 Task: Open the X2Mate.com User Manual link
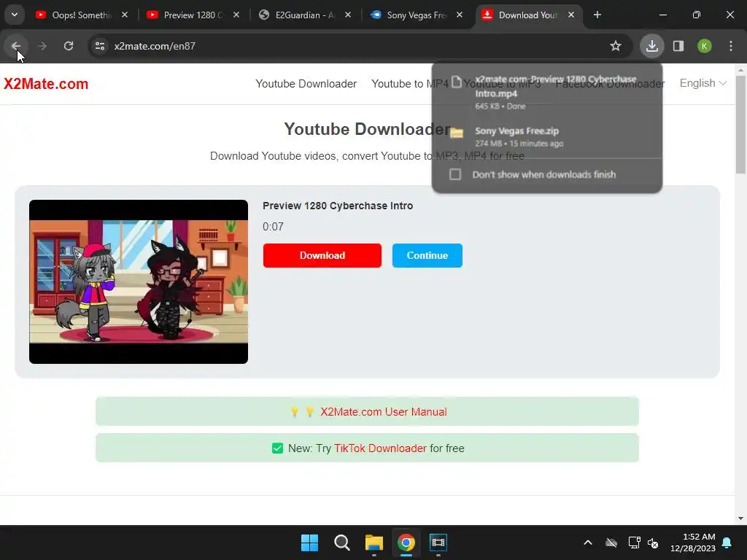pos(384,412)
